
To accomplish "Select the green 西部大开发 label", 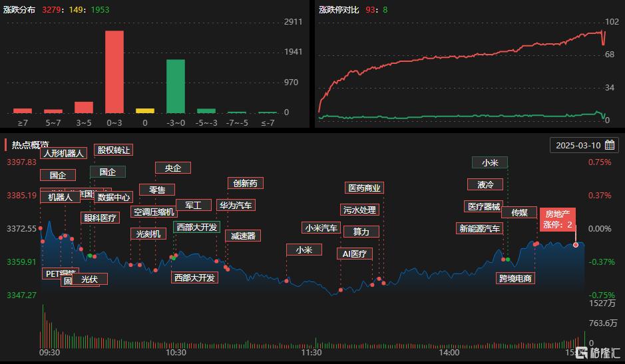I will (196, 227).
